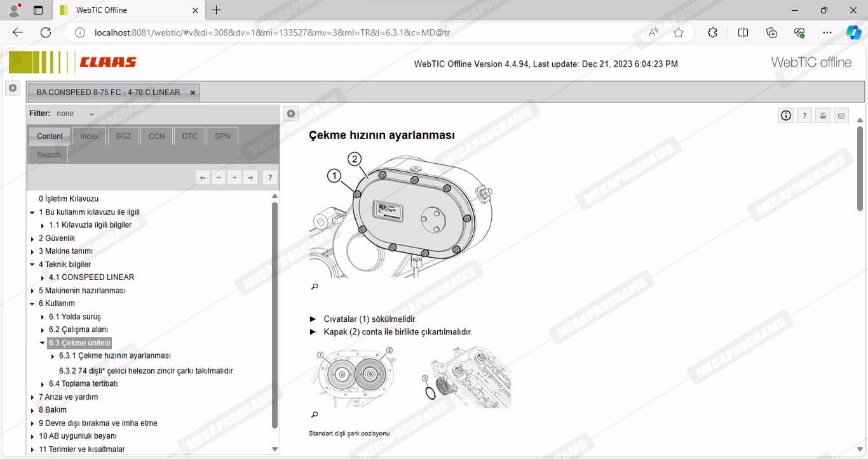
Task: Switch to the Search tab
Action: coord(48,154)
